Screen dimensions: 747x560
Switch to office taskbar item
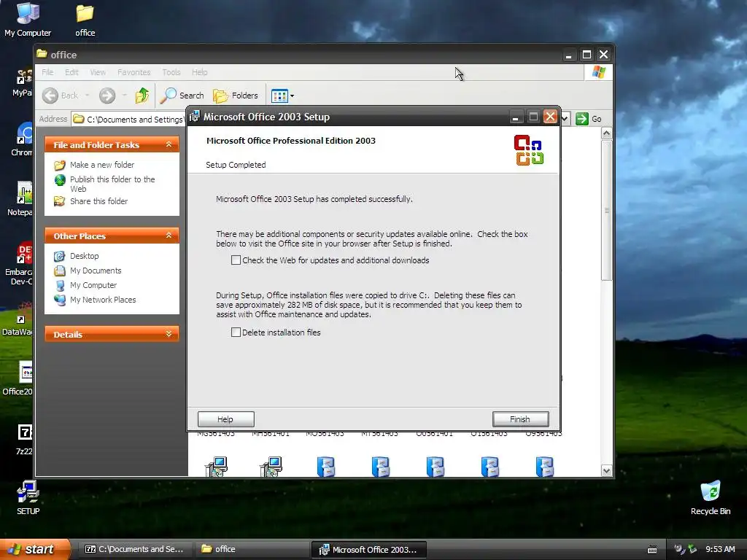[x=252, y=549]
